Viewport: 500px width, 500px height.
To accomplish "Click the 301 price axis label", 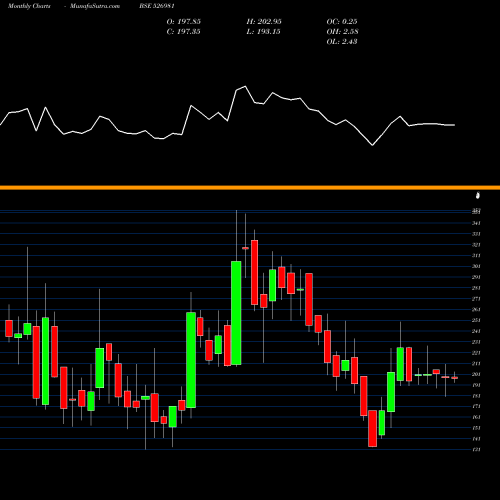I will point(476,266).
